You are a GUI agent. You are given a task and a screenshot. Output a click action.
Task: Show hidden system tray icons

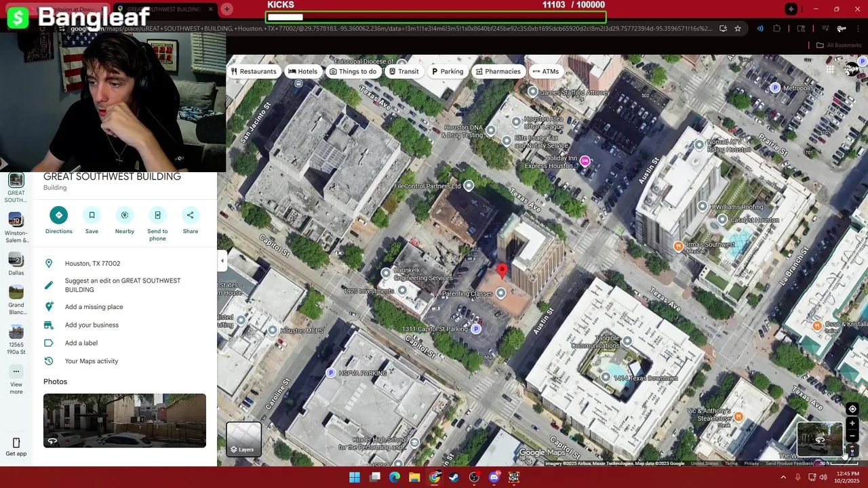[783, 477]
